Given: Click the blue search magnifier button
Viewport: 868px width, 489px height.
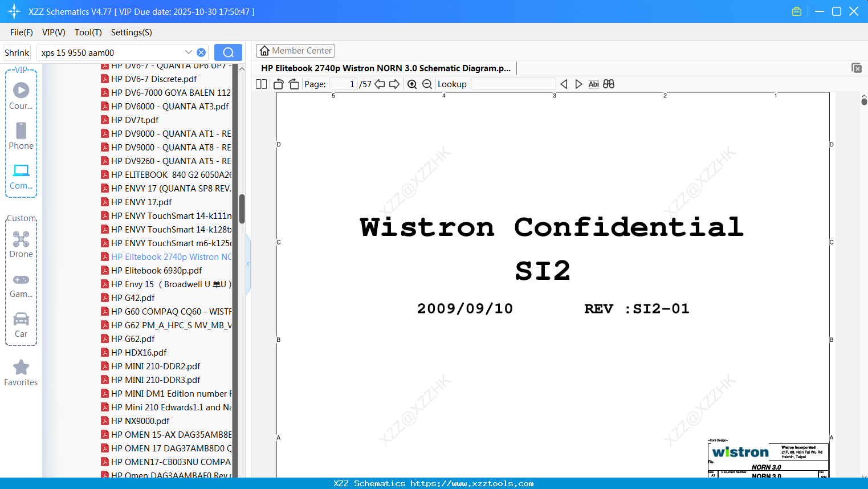Looking at the screenshot, I should coord(228,52).
